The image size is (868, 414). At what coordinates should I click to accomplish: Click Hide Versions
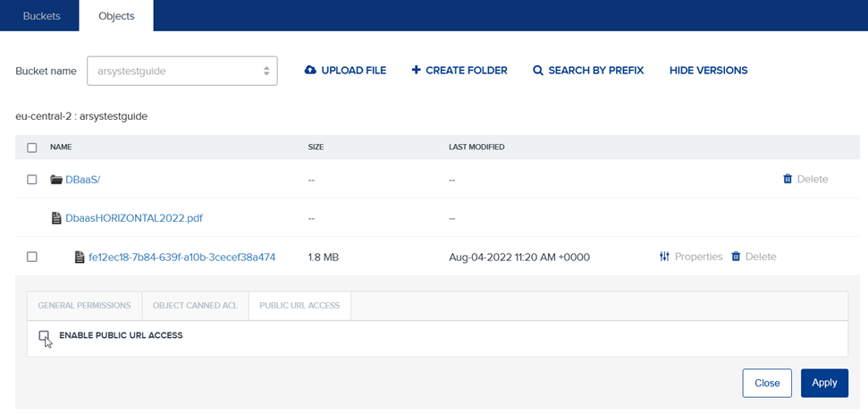(x=709, y=71)
